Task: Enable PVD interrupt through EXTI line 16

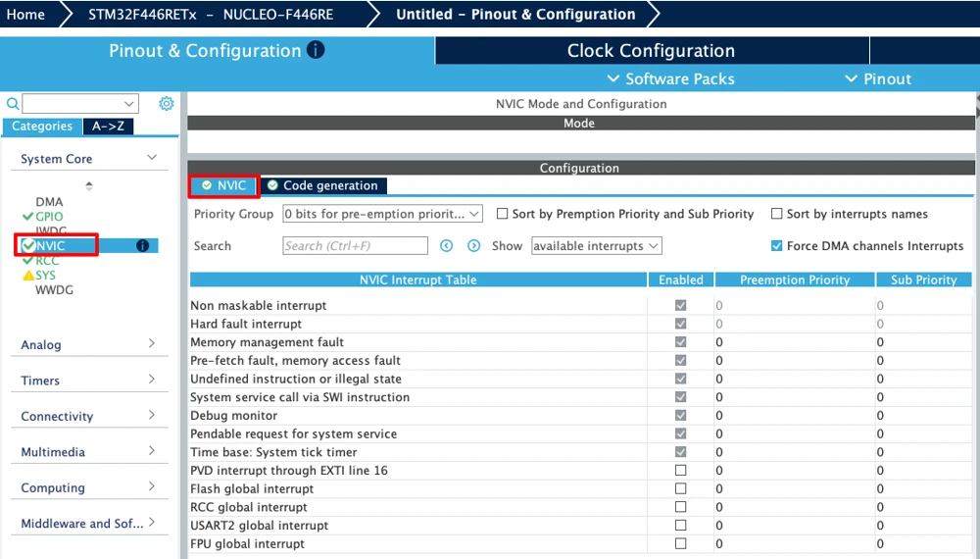Action: (681, 470)
